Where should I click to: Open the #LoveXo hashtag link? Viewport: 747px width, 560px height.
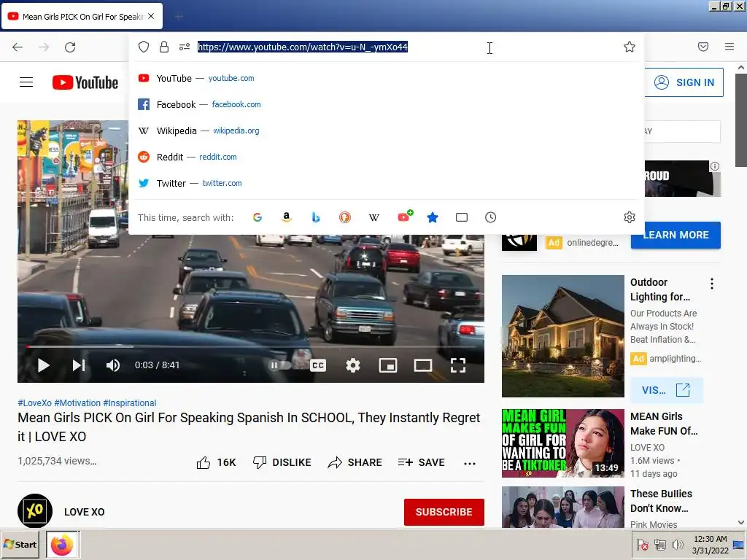click(34, 402)
